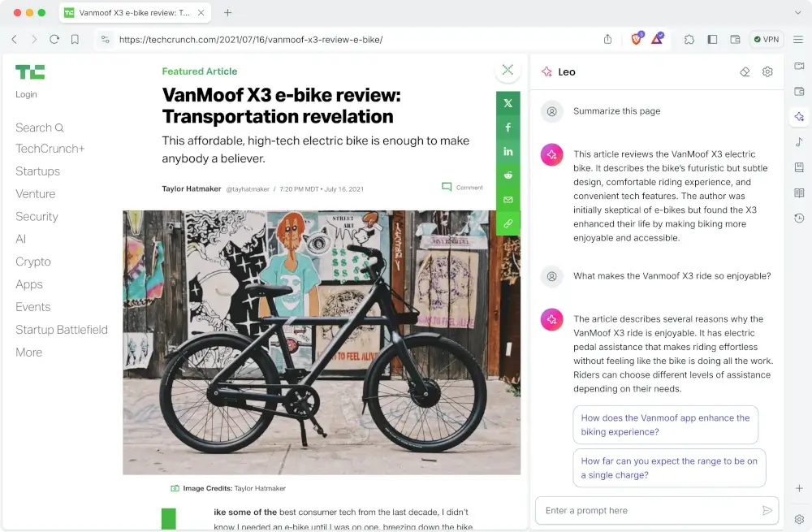Focus the Leo prompt input field
Image resolution: width=812 pixels, height=532 pixels.
click(x=653, y=511)
